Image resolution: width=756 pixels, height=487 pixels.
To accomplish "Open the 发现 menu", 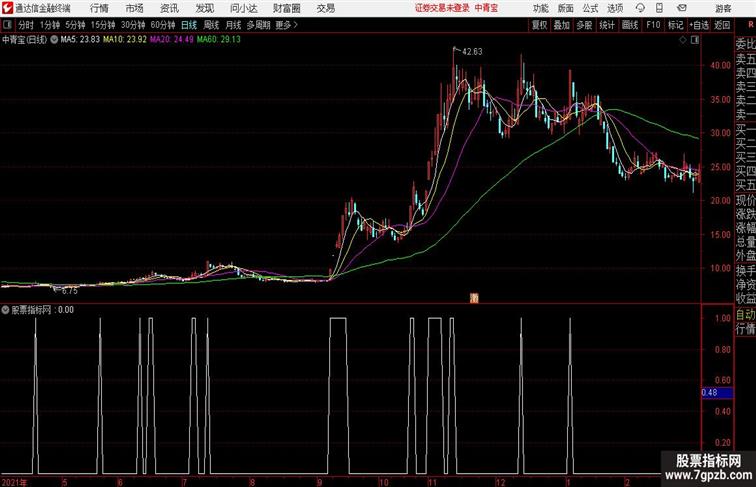I will tap(204, 8).
